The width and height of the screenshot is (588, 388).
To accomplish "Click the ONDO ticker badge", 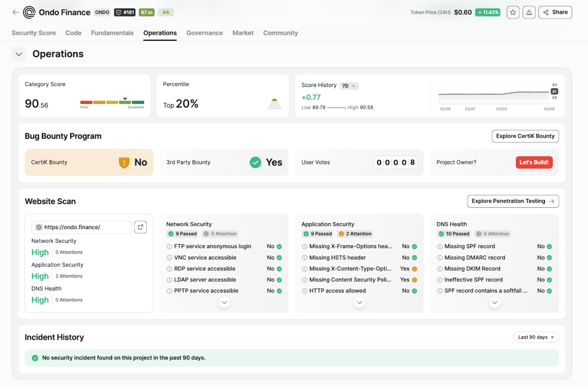I will 102,13.
